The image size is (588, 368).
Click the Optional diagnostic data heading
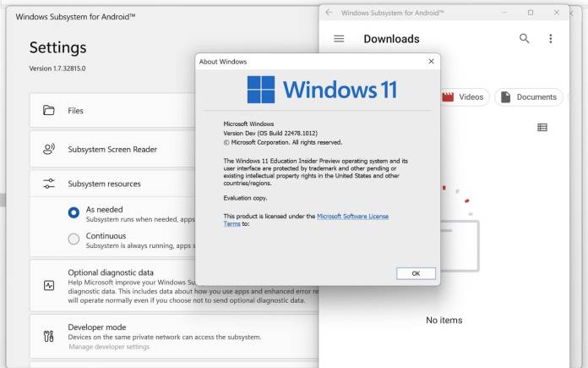point(111,272)
